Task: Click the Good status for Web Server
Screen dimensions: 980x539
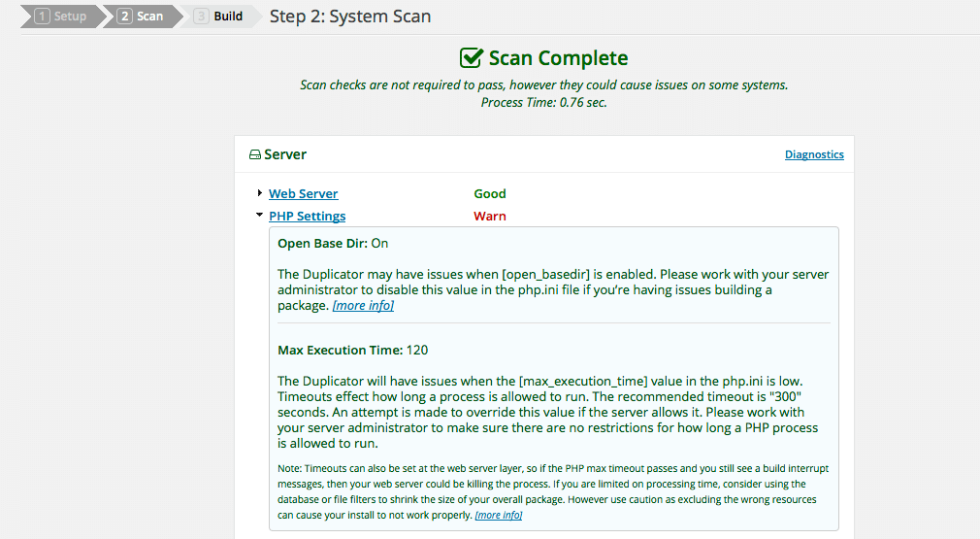Action: pos(490,194)
